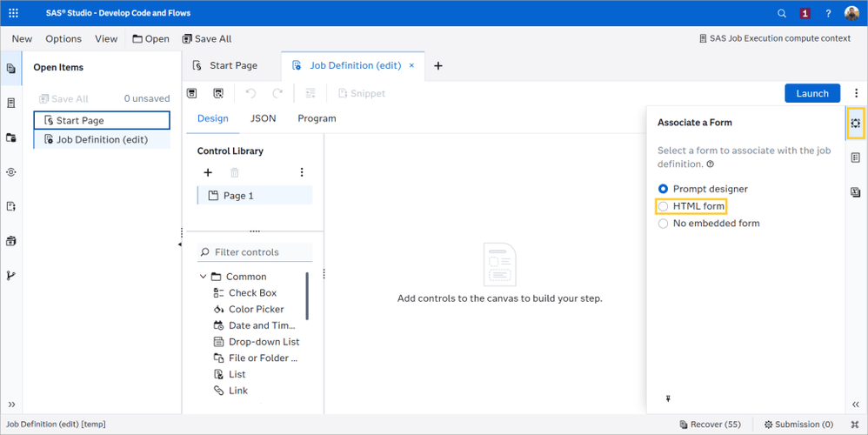Open the Git branch sidebar icon
Viewport: 868px width, 435px height.
(x=11, y=276)
